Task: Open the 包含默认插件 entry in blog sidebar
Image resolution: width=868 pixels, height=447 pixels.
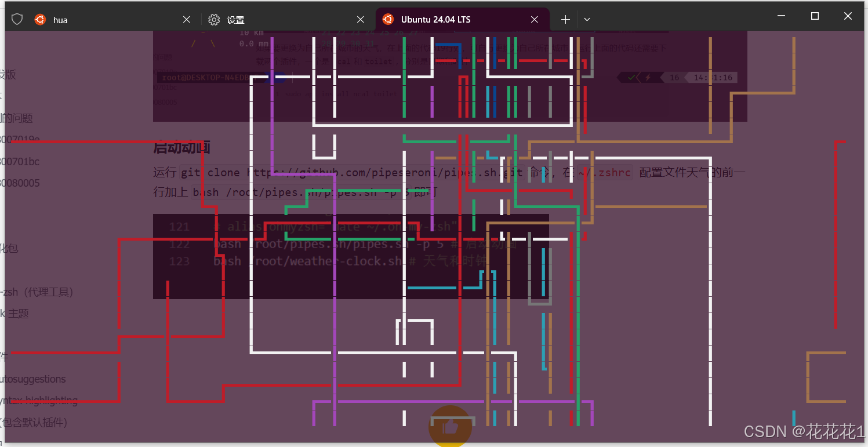Action: point(34,423)
